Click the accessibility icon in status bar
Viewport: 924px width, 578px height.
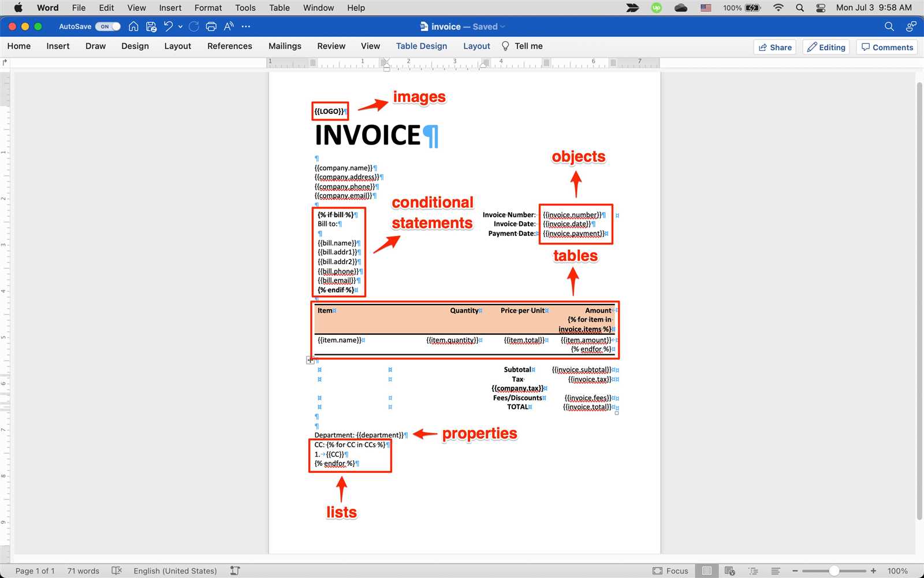coord(235,571)
